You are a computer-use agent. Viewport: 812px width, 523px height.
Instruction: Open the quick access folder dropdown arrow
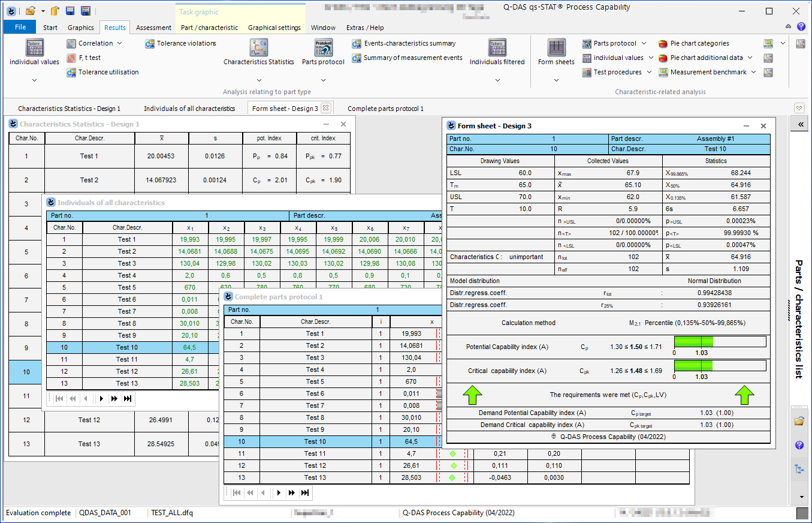pos(43,11)
